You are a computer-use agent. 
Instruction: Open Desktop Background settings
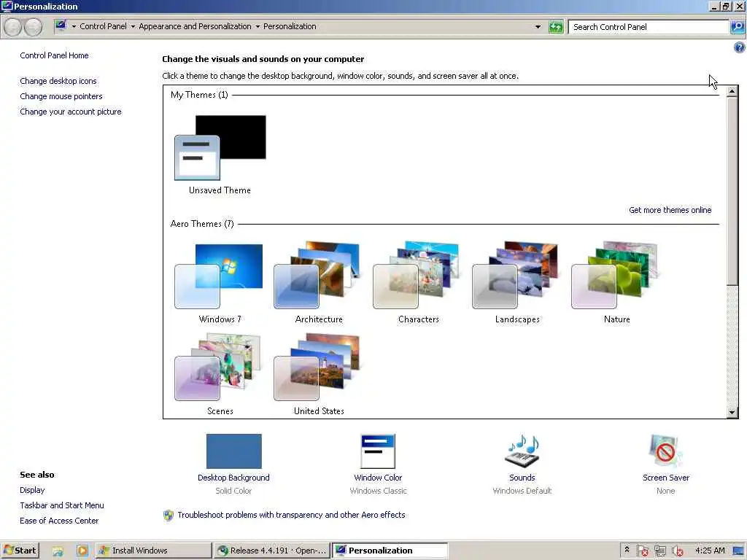tap(234, 451)
